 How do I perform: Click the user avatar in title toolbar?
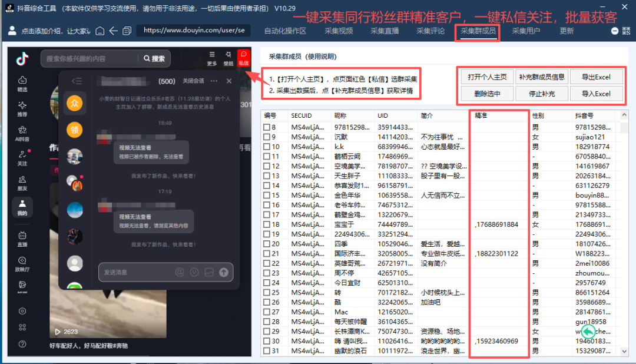click(x=12, y=31)
